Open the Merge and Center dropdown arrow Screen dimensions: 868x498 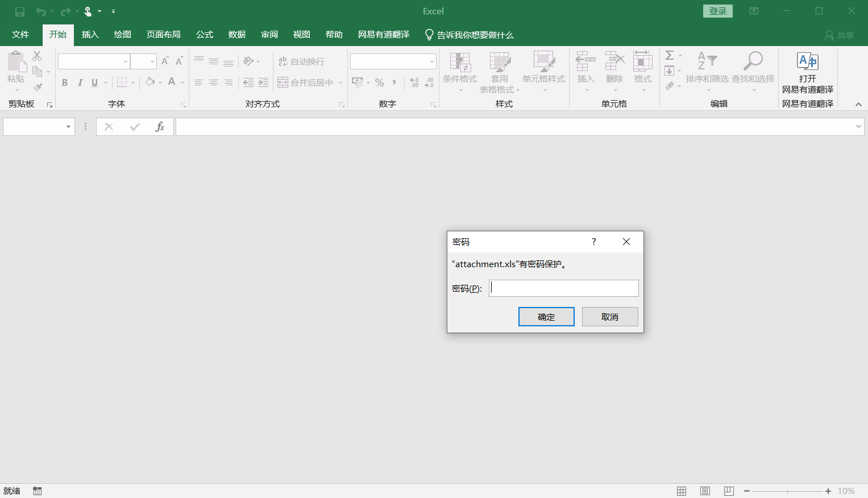point(340,82)
